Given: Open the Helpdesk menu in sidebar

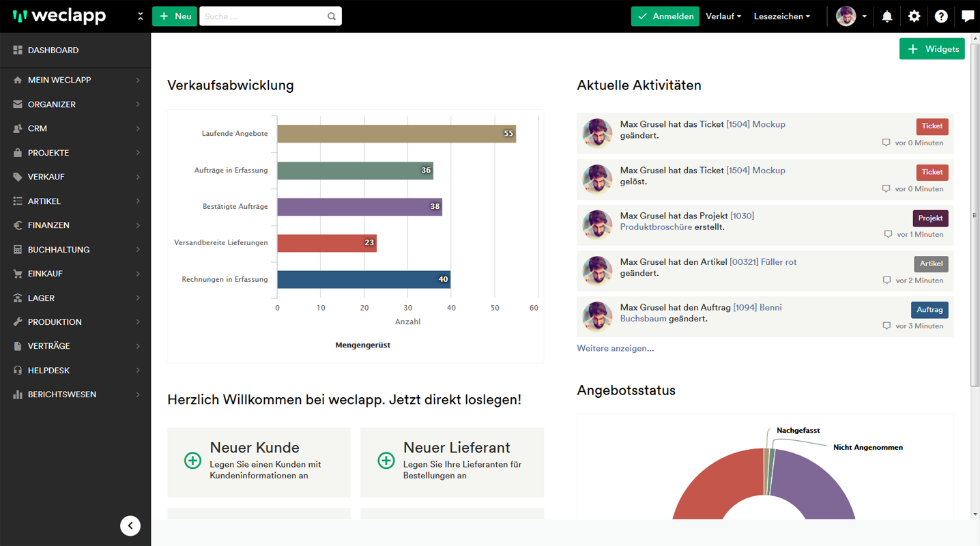Looking at the screenshot, I should coord(75,370).
